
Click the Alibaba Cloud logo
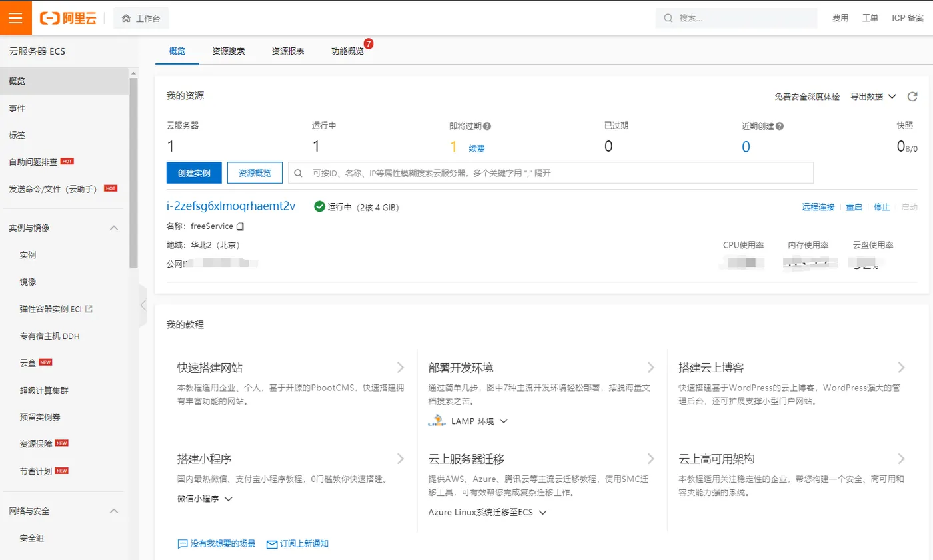[69, 18]
